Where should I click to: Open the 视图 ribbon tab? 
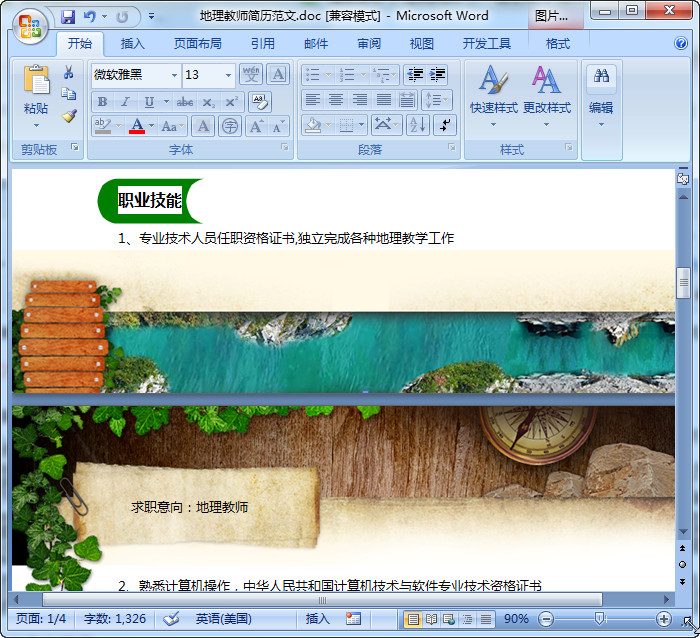coord(422,44)
